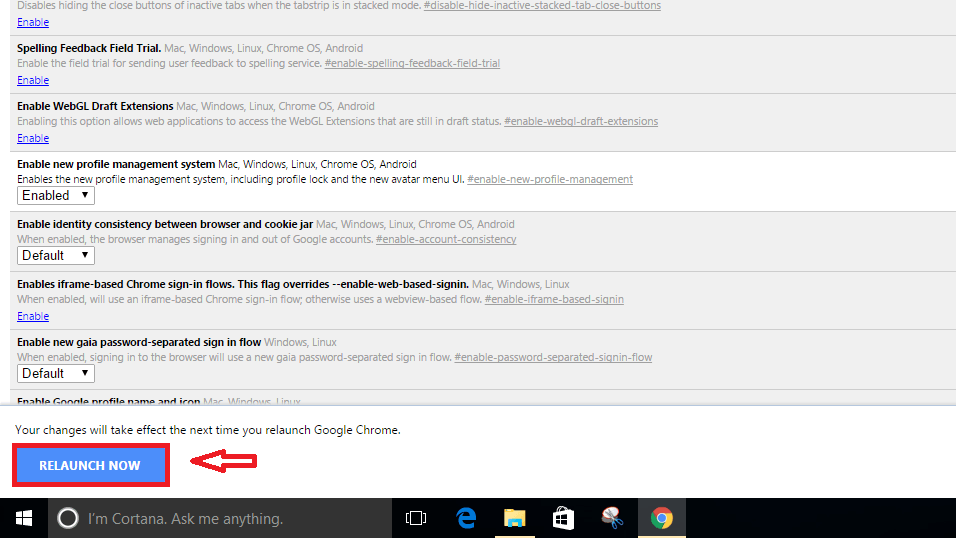
Task: Click the 'Spelling Feedback Field Trial.' heading
Action: pos(89,48)
